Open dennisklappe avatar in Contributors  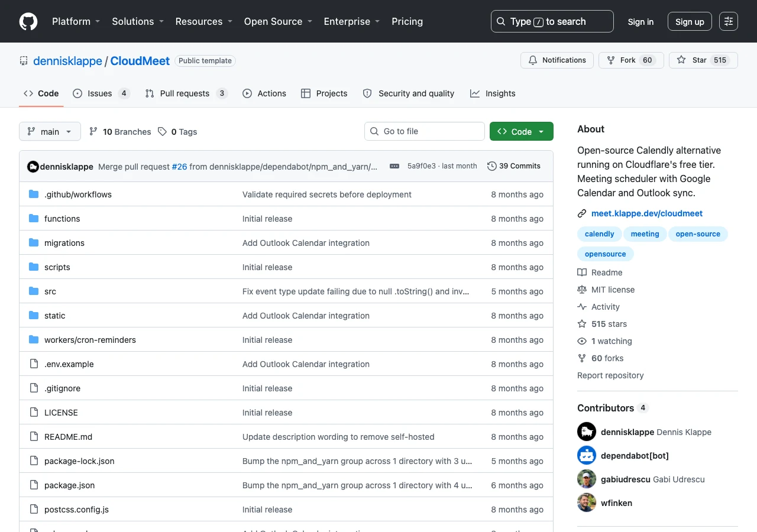click(587, 432)
